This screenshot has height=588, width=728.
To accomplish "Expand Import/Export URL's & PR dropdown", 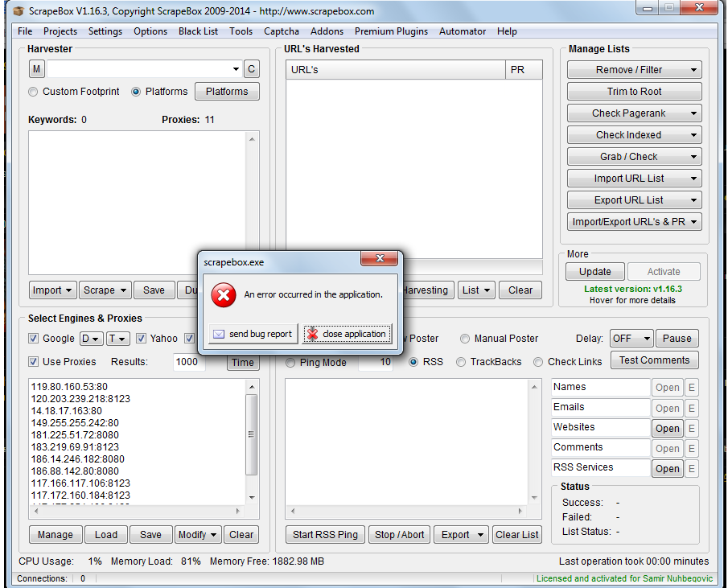I will (x=693, y=222).
